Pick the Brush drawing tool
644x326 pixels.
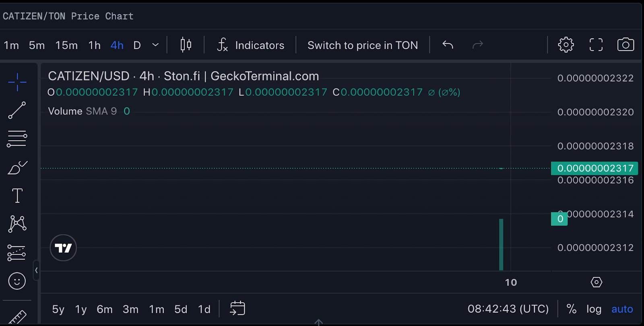point(17,168)
